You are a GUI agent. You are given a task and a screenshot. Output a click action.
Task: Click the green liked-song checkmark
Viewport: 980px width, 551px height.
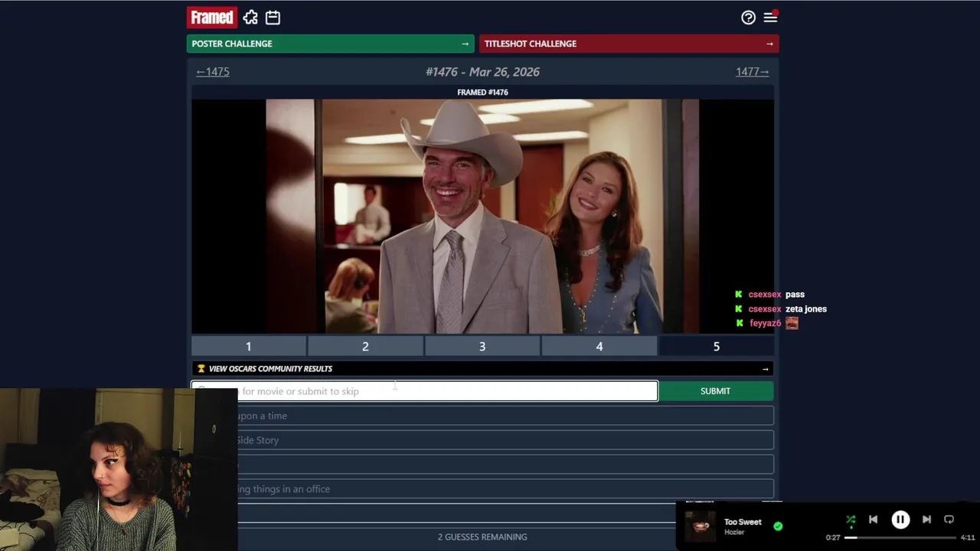point(778,527)
